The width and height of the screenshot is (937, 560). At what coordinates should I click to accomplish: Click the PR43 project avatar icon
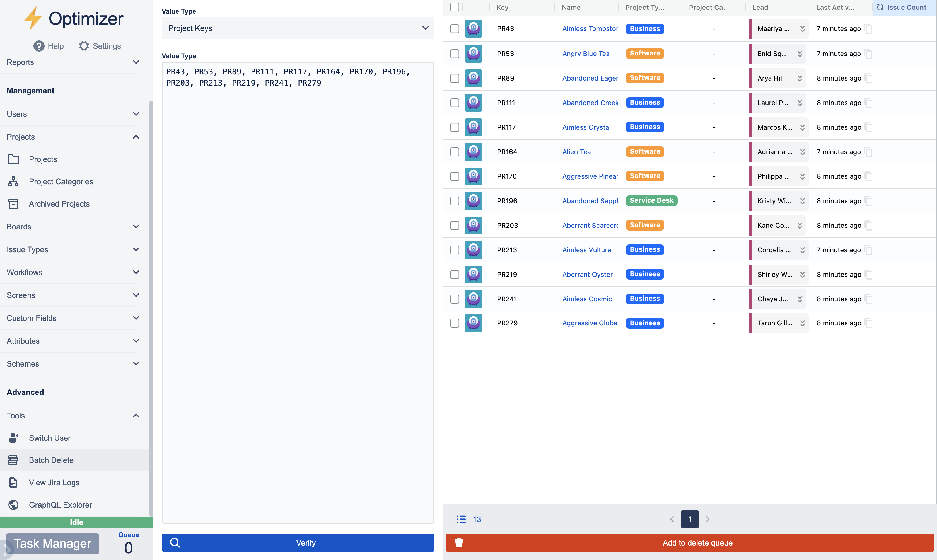pyautogui.click(x=473, y=29)
